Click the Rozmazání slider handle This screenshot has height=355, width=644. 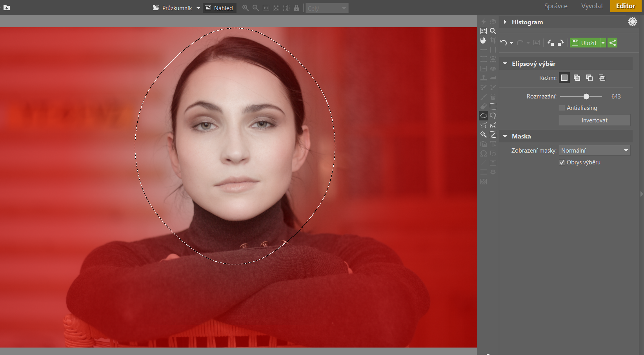586,96
